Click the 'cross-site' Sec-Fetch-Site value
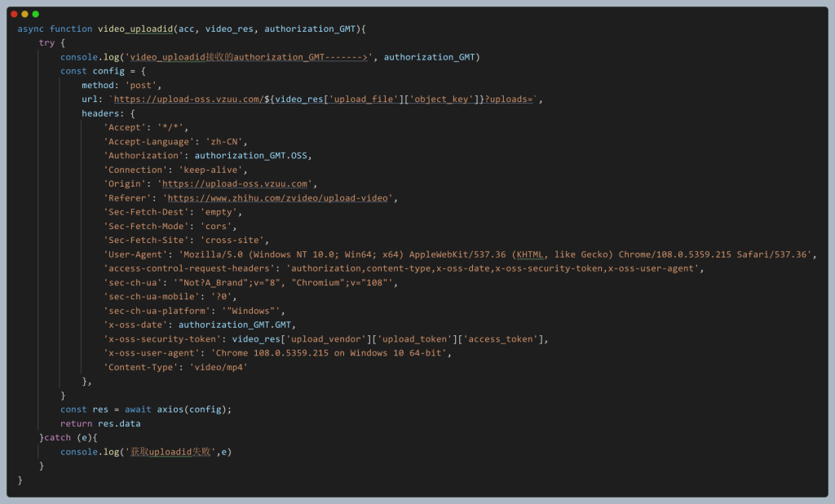Viewport: 835px width, 504px height. 233,241
